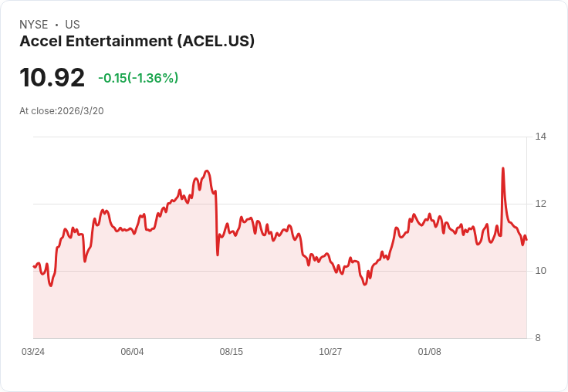Click the current price 10.92
This screenshot has width=568, height=392.
coord(52,77)
